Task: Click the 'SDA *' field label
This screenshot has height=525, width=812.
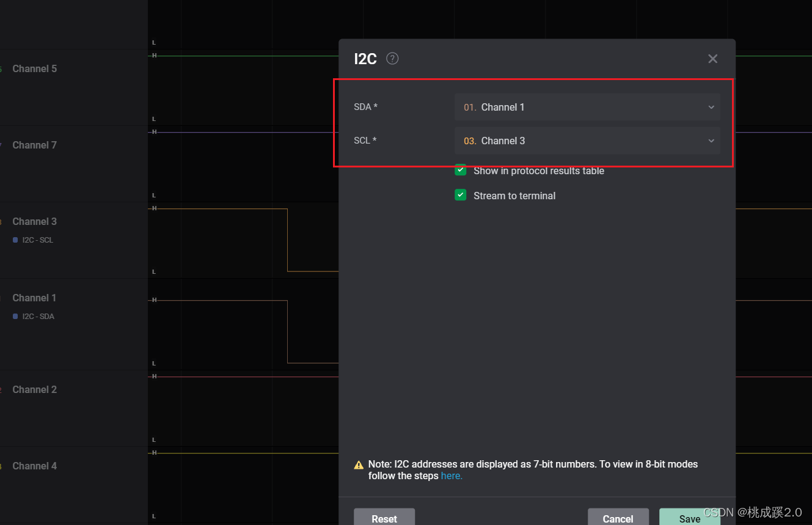Action: click(365, 107)
